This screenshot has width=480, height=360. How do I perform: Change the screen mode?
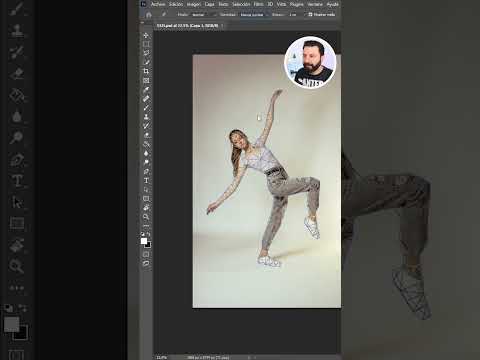tap(146, 263)
